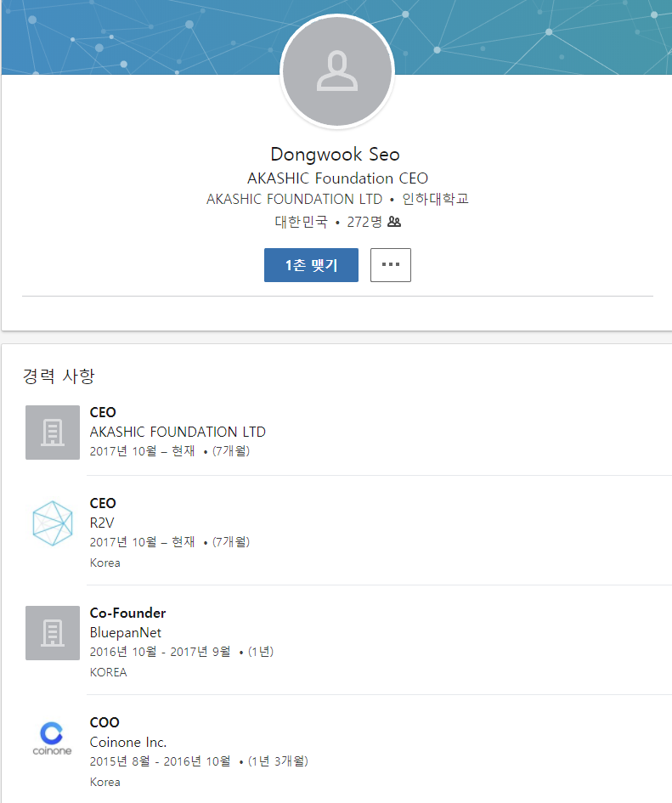This screenshot has height=803, width=672.
Task: Open AKASHIC FOUNDATION LTD company placeholder logo
Action: (53, 433)
